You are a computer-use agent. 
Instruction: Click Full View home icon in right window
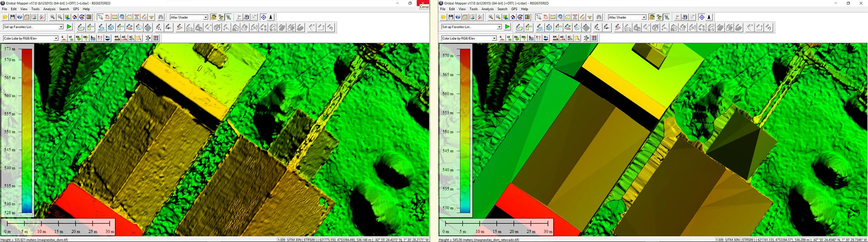513,17
